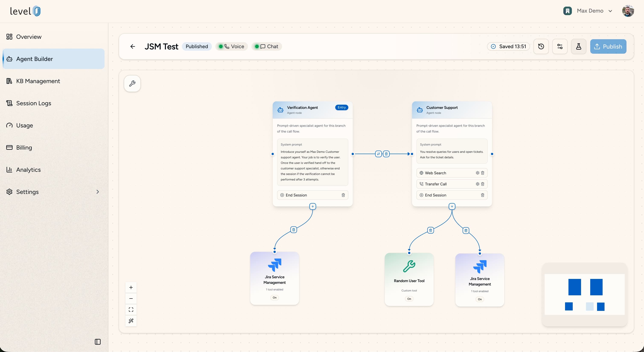
Task: Fit canvas to view icon
Action: tap(131, 310)
